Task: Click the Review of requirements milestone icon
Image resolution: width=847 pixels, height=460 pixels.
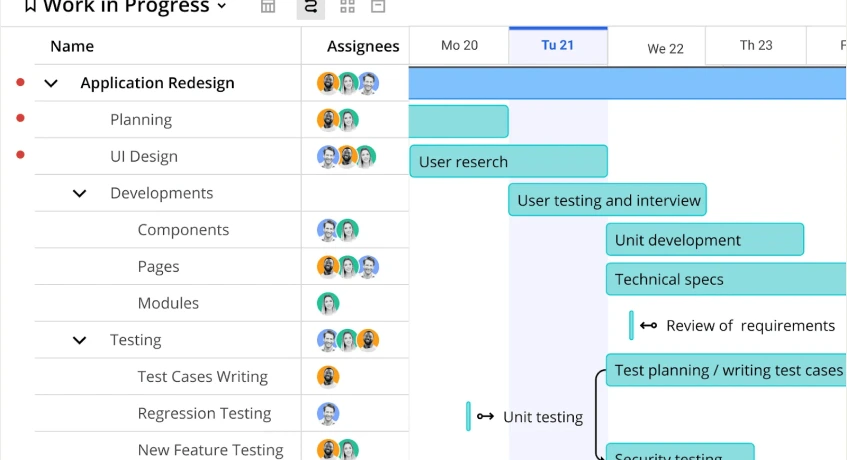Action: pos(648,326)
